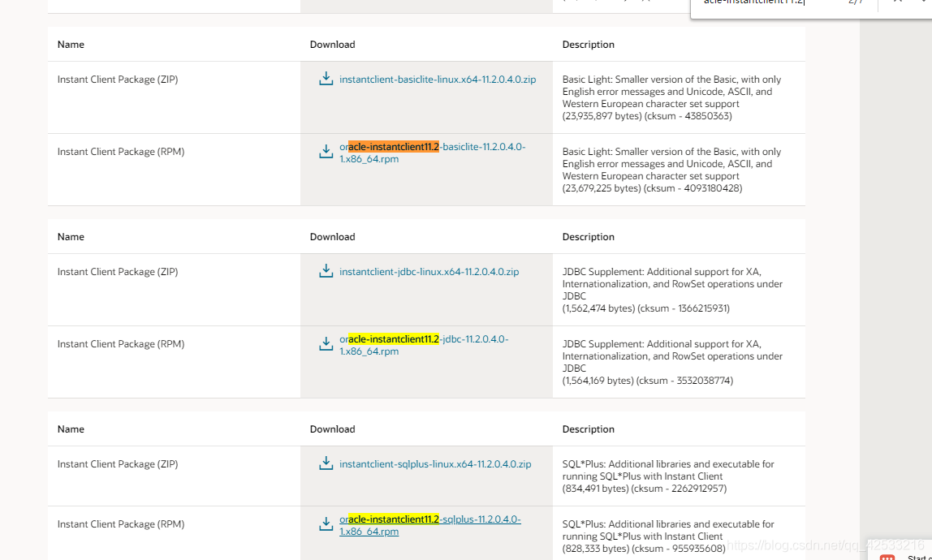The height and width of the screenshot is (560, 932).
Task: Click the download icon beside instantclient-sqlplus-linux.x64 zip
Action: 326,463
